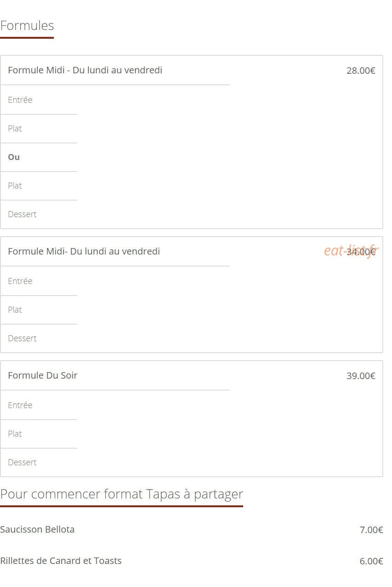Image resolution: width=392 pixels, height=587 pixels.
Task: Click the 39.00€ price
Action: point(361,376)
